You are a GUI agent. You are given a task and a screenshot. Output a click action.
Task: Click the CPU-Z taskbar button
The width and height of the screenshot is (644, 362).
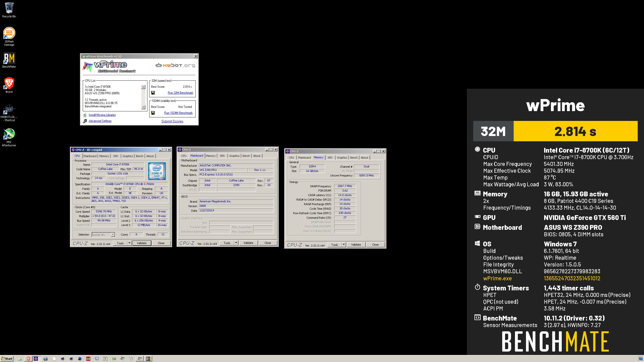tap(36, 359)
